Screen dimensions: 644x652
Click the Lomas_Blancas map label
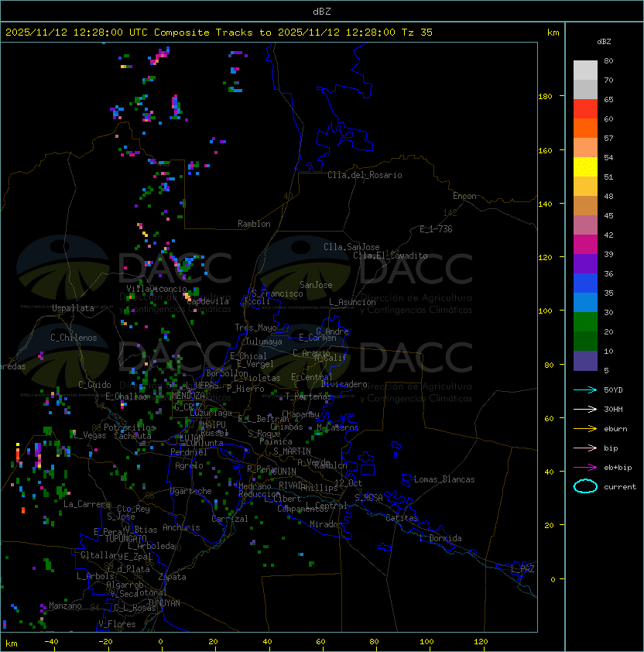pos(444,479)
